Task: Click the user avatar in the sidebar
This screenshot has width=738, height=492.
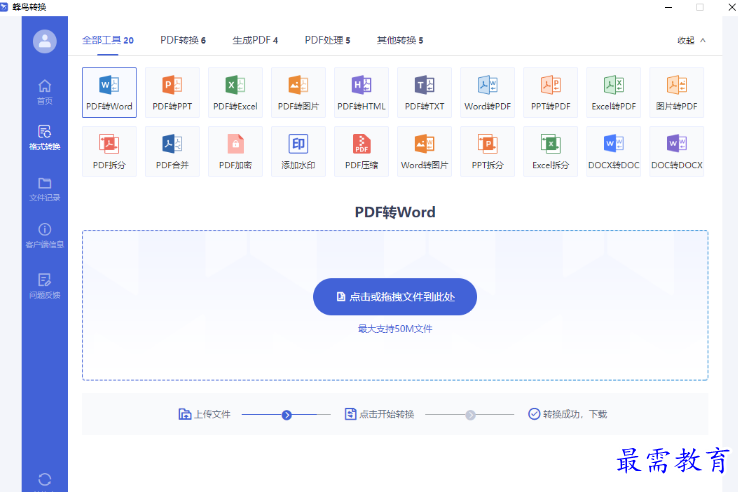Action: pos(44,41)
